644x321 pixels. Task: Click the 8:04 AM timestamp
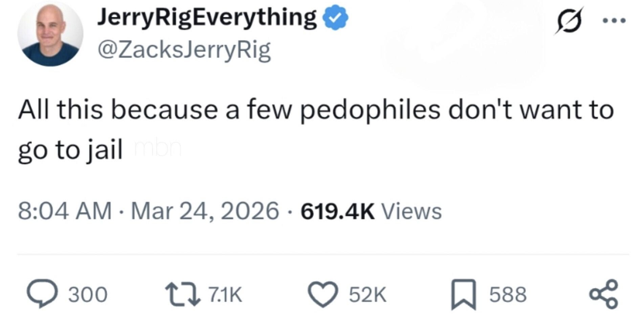click(65, 211)
